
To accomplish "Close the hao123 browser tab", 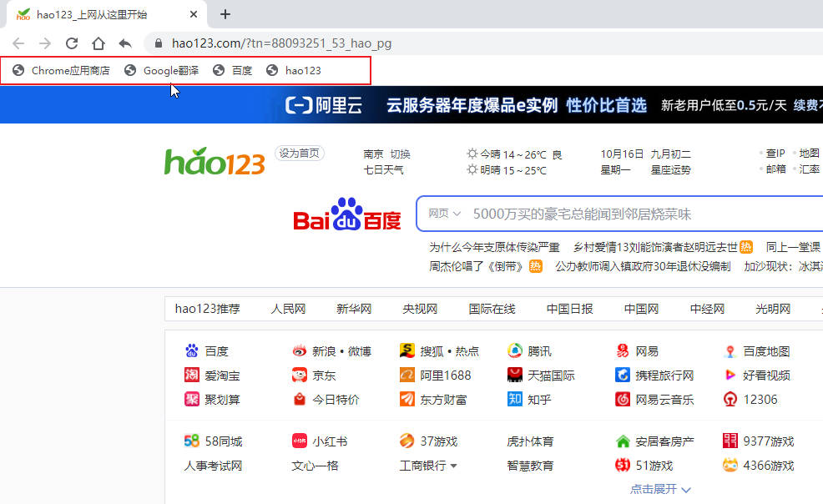I will pyautogui.click(x=194, y=14).
